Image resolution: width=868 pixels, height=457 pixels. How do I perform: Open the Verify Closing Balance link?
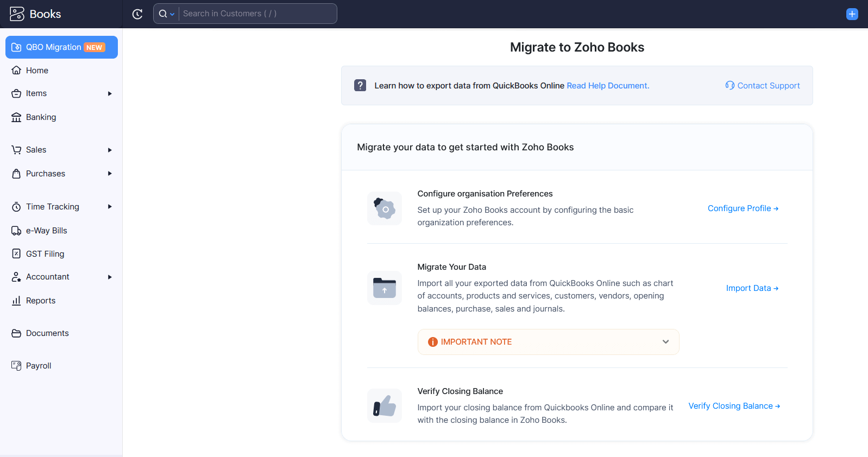[734, 406]
